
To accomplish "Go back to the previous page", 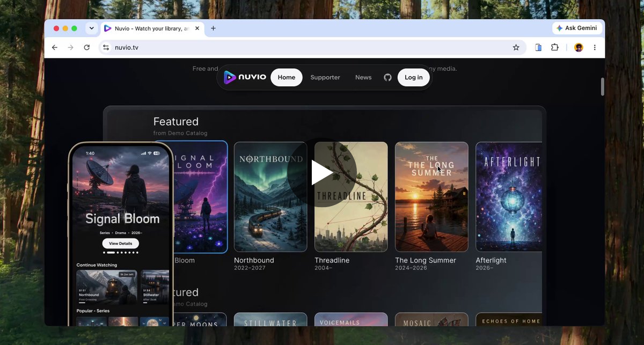I will (x=55, y=47).
